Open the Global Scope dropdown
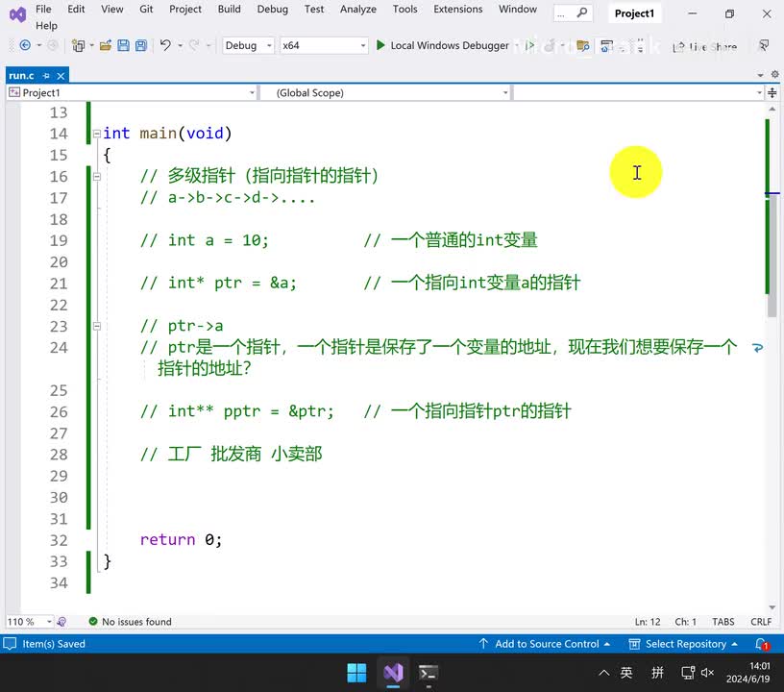784x692 pixels. click(385, 92)
